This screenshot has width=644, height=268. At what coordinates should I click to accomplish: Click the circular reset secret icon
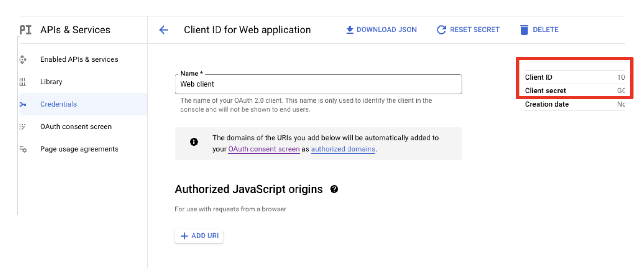point(441,30)
